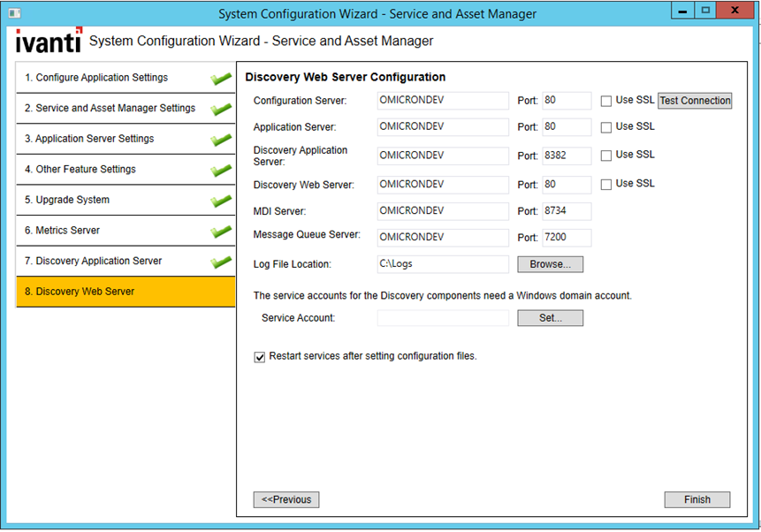Click the Finish button
The width and height of the screenshot is (761, 532).
click(x=697, y=499)
